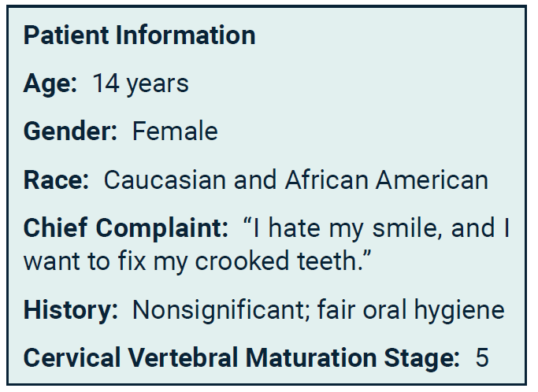Click Caucasian and African American text
The image size is (538, 392).
(x=295, y=179)
